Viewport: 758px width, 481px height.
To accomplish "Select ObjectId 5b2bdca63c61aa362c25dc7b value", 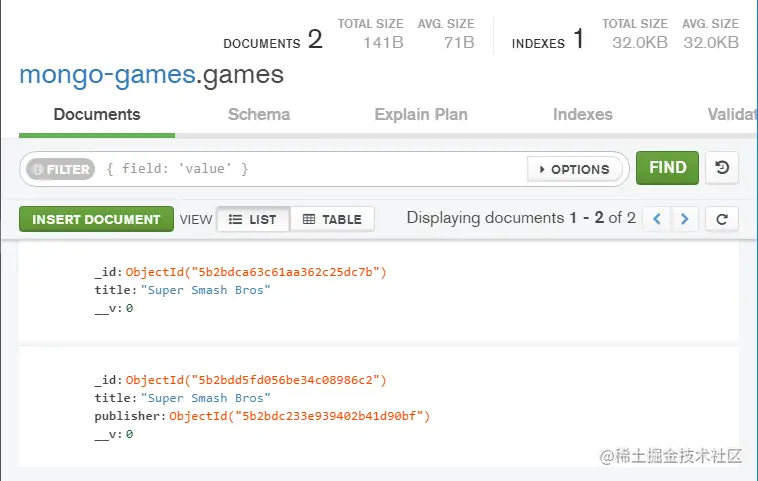I will point(256,272).
